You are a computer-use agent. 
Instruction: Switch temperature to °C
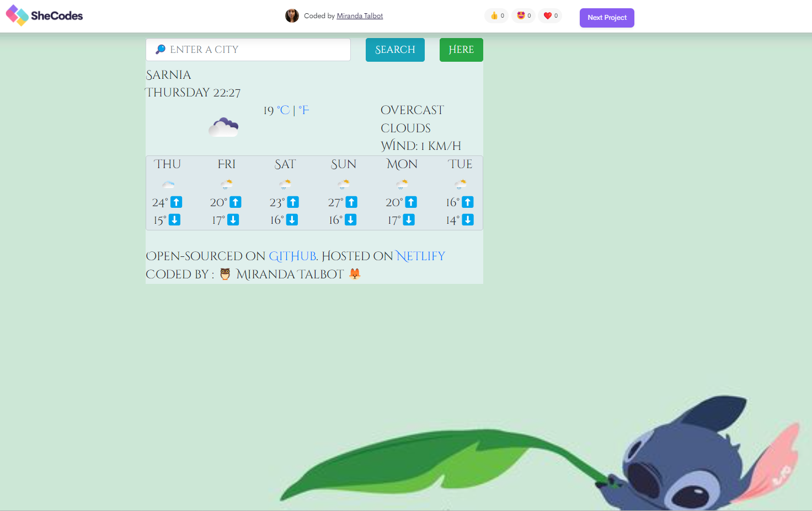[283, 110]
